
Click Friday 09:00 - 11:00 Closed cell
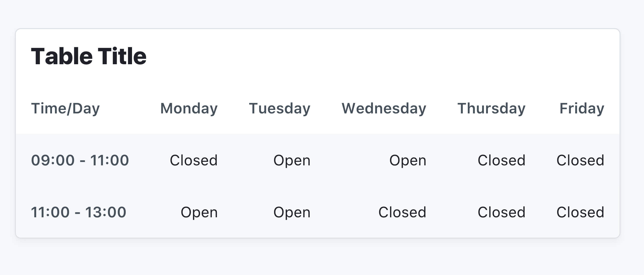click(580, 160)
